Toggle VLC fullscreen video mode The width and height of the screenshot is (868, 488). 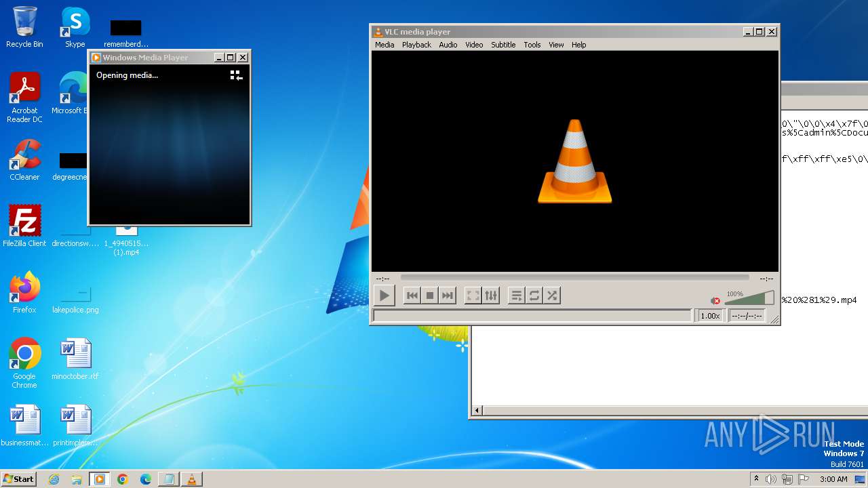click(473, 296)
